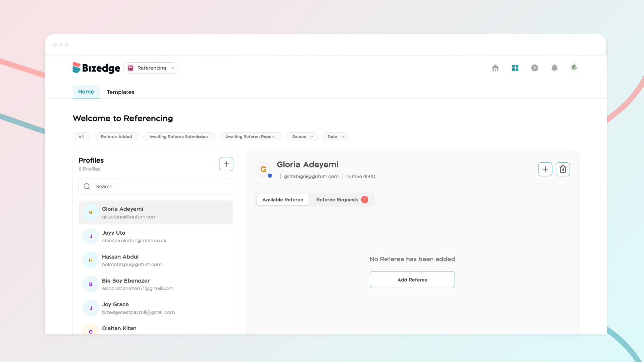Select the Available Referee tab

pyautogui.click(x=283, y=199)
